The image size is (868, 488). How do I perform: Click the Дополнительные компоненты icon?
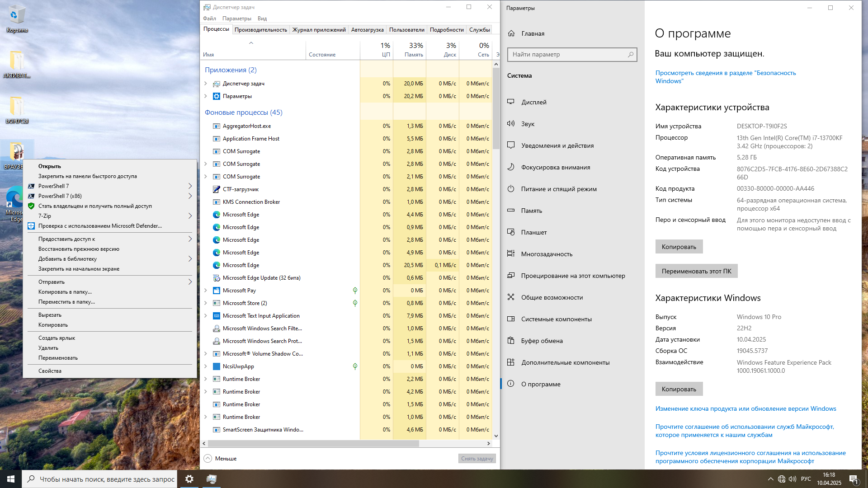click(511, 362)
